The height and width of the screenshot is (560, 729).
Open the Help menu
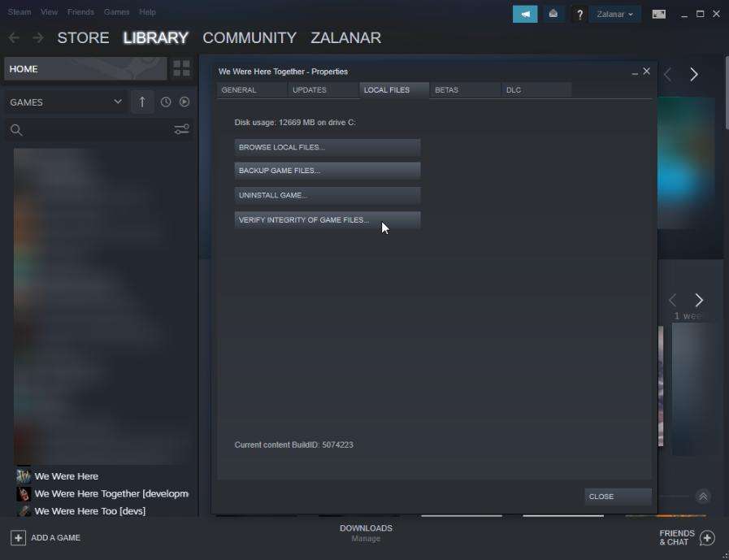tap(147, 12)
